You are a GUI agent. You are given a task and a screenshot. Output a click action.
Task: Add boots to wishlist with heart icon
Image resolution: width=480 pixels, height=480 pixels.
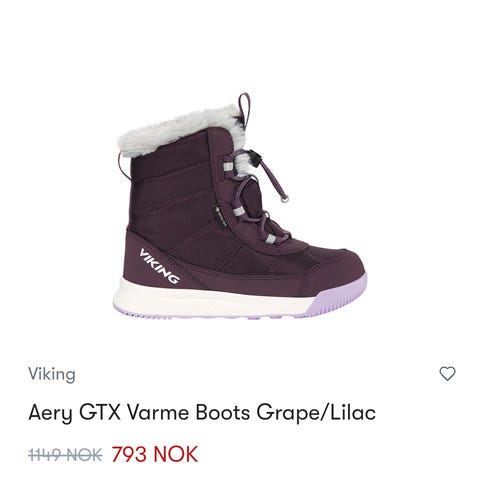pyautogui.click(x=447, y=373)
